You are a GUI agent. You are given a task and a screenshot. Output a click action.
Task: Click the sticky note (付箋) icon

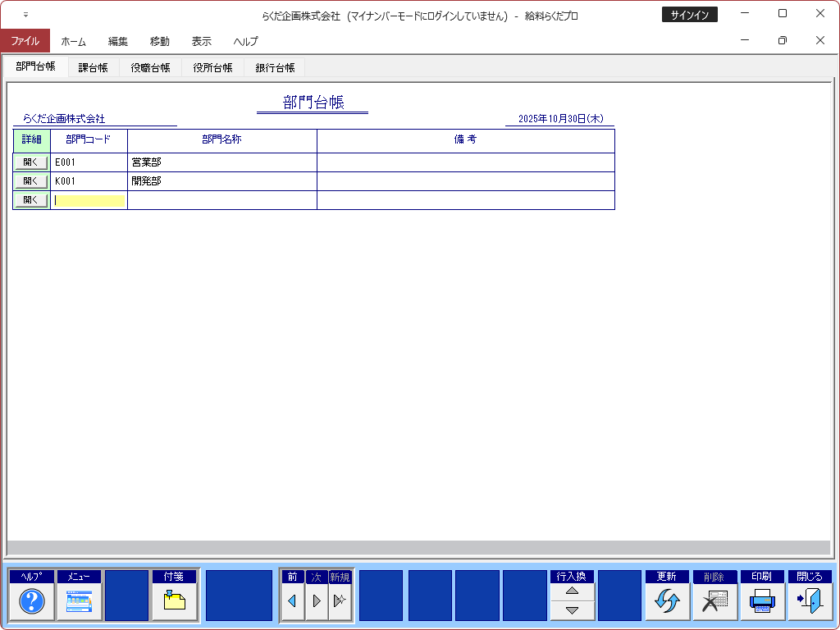pyautogui.click(x=175, y=602)
